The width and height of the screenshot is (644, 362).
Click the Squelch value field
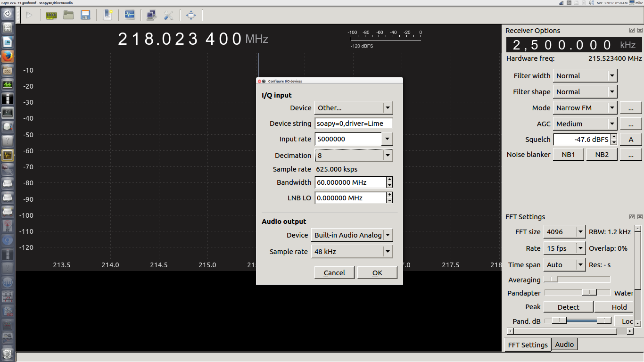582,139
